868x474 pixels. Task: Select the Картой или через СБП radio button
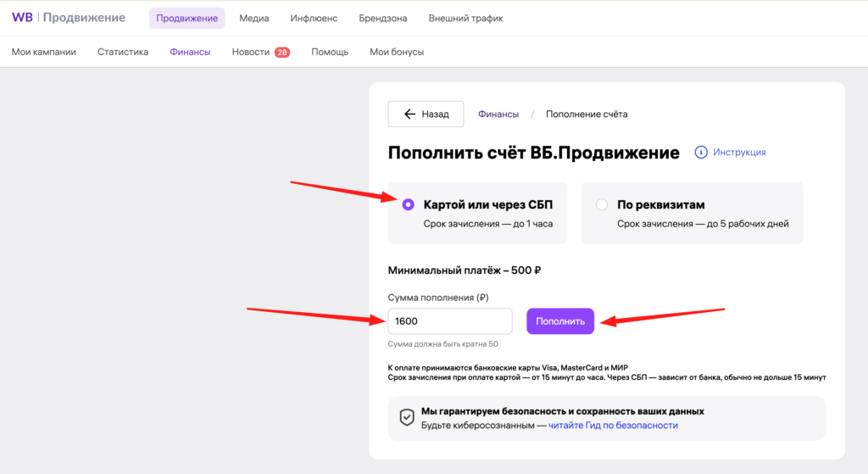tap(408, 205)
